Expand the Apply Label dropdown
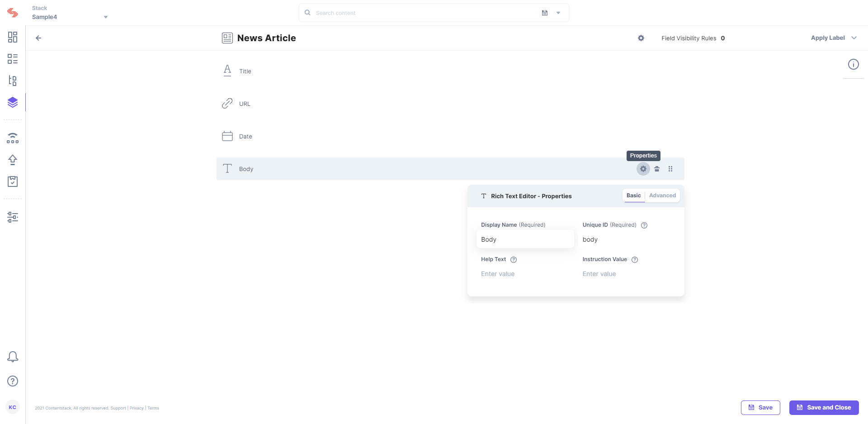Viewport: 868px width, 424px height. [x=834, y=38]
